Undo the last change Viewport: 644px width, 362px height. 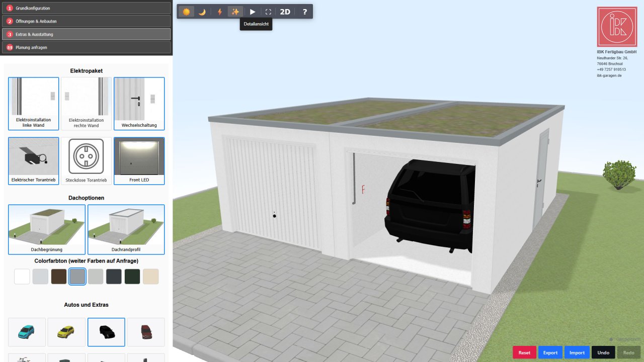coord(603,352)
